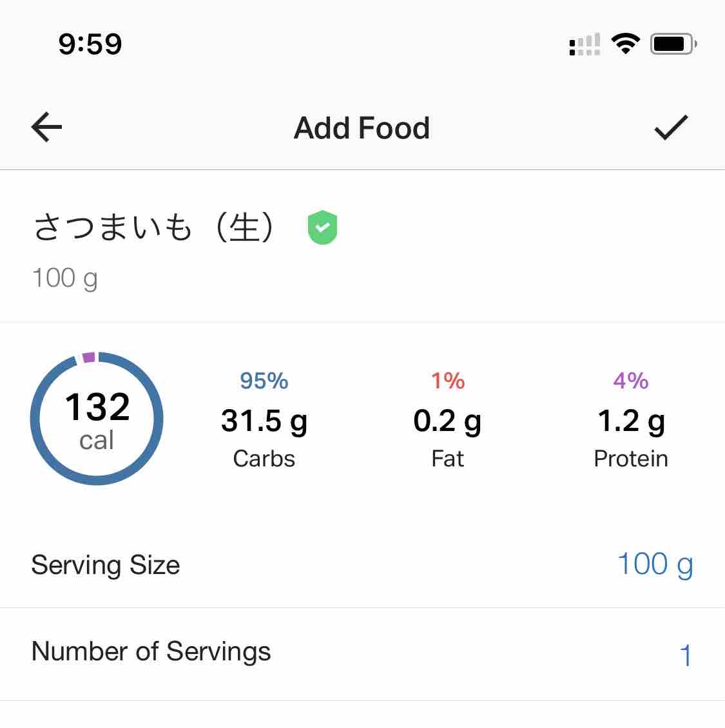Tap the 0.2 g Fat value
Image resolution: width=725 pixels, height=728 pixels.
447,421
